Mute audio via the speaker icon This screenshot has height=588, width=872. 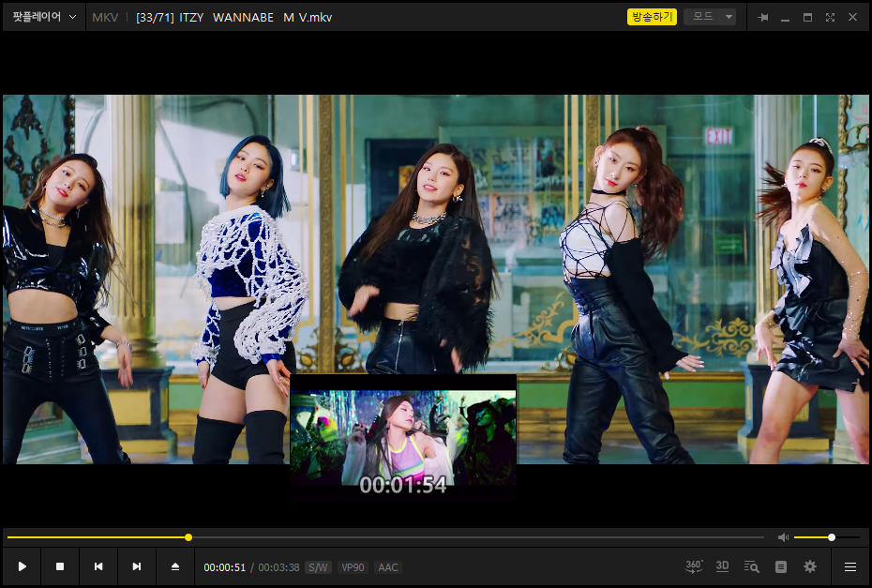(x=783, y=536)
